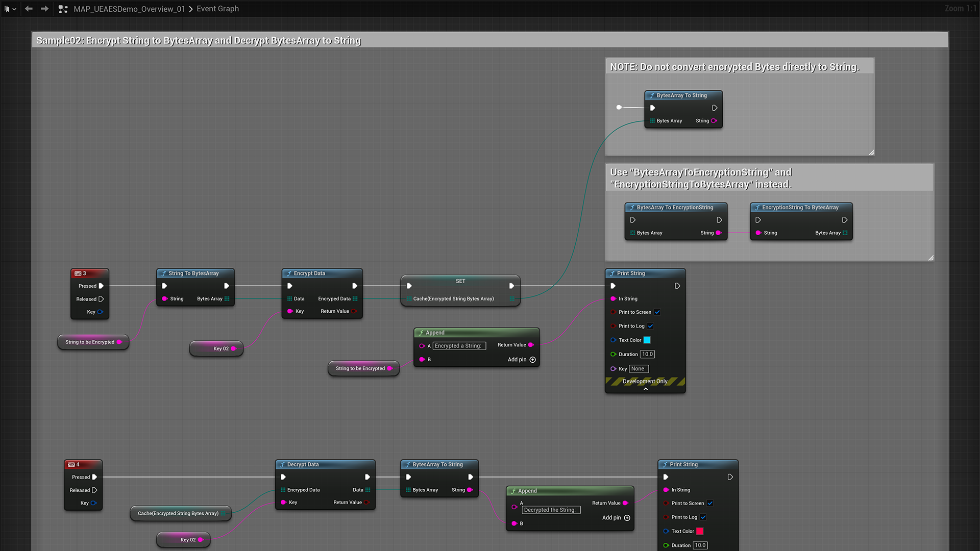The height and width of the screenshot is (551, 980).
Task: Click the Duration field showing 10.0
Action: click(647, 354)
